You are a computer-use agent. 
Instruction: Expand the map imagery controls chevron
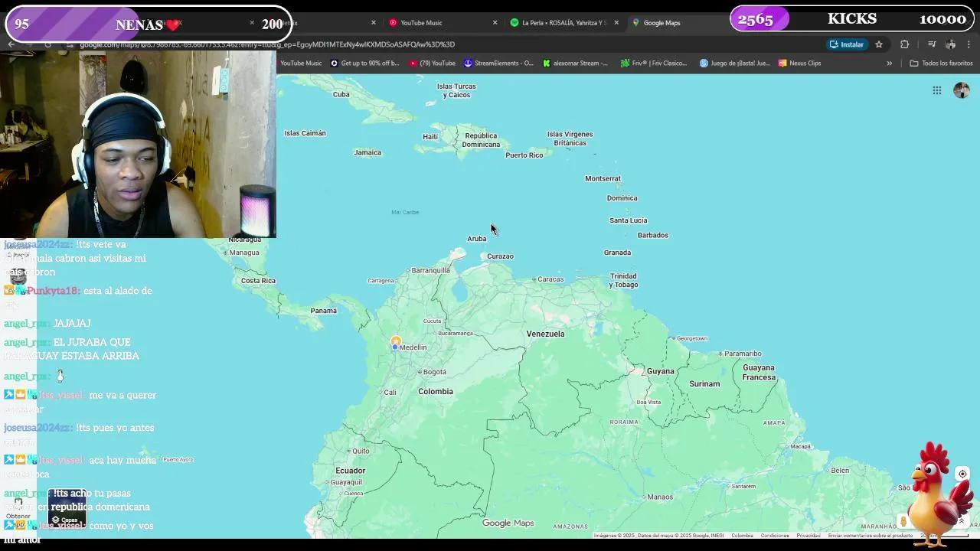(962, 521)
